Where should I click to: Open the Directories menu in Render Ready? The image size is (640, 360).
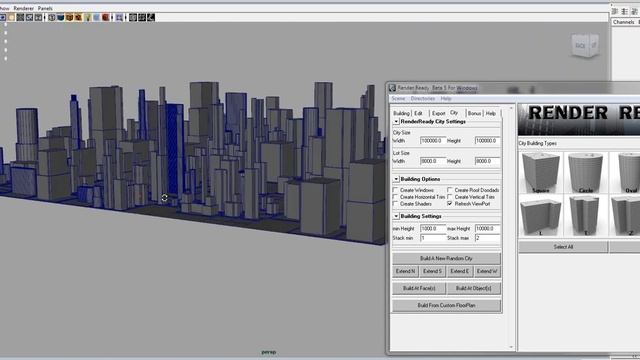click(x=422, y=99)
